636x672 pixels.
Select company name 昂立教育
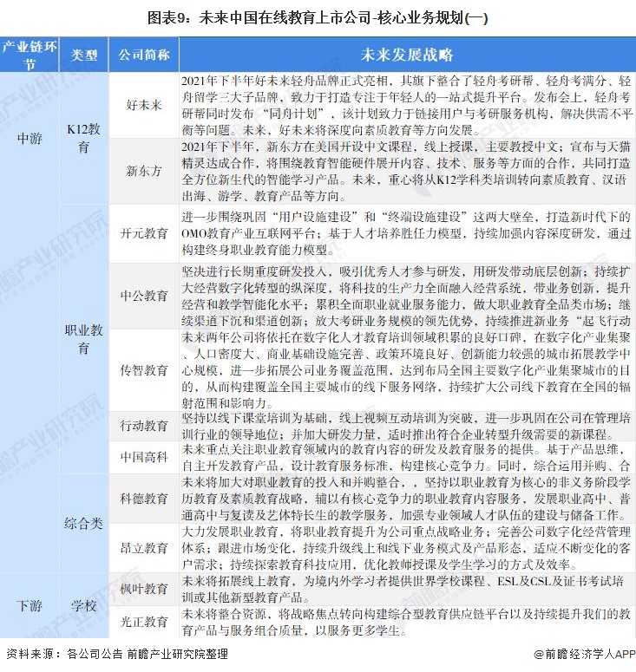pos(144,548)
